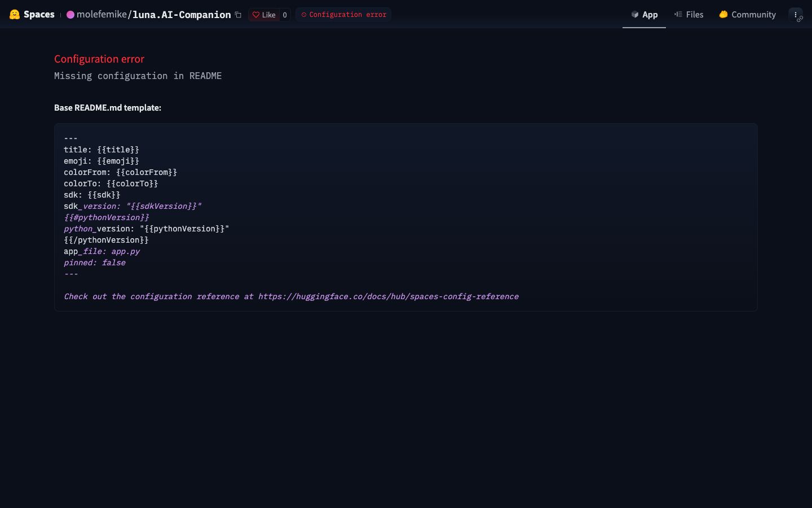Copy the space name with copy icon
Viewport: 812px width, 508px height.
(x=238, y=15)
